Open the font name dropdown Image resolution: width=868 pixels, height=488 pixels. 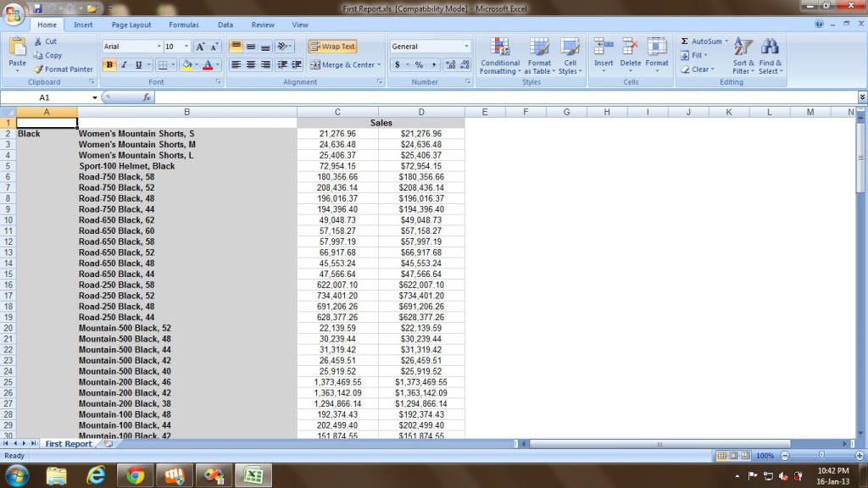(158, 46)
